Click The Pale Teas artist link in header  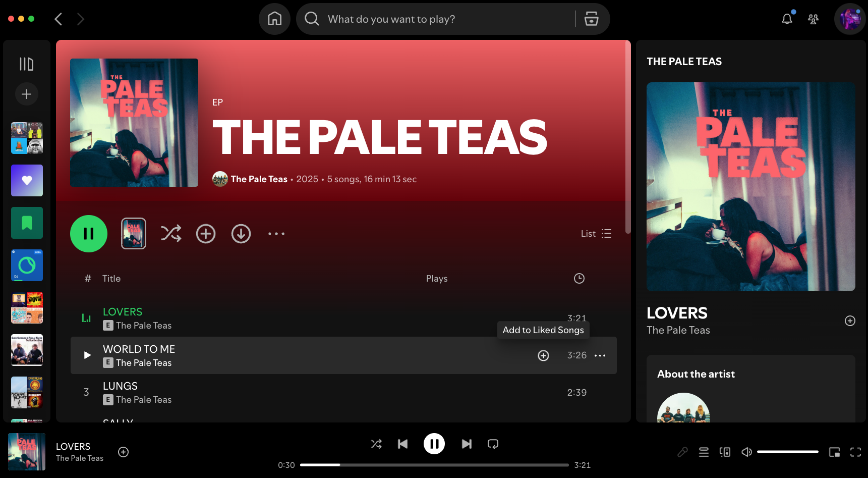pos(259,179)
